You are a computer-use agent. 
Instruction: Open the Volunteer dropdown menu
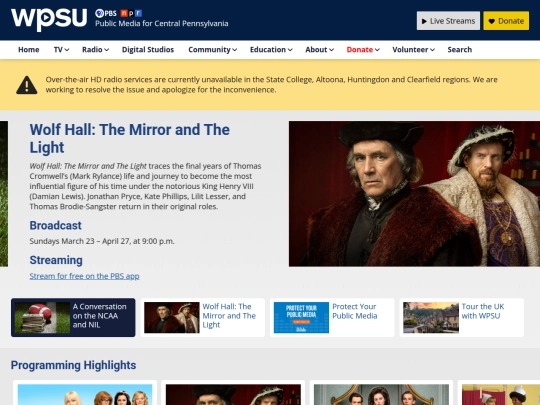click(413, 50)
